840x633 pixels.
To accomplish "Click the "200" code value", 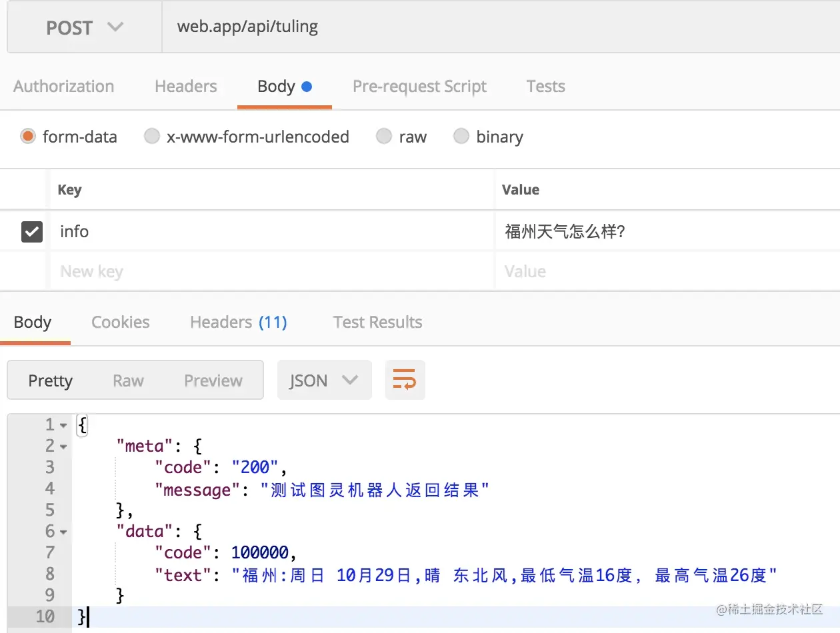I will point(255,467).
